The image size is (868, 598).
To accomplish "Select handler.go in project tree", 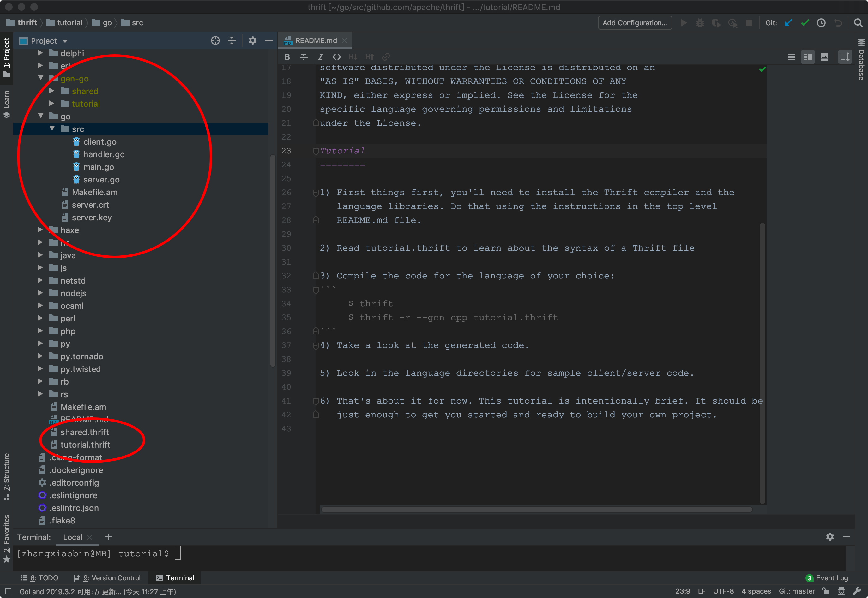I will (x=104, y=154).
